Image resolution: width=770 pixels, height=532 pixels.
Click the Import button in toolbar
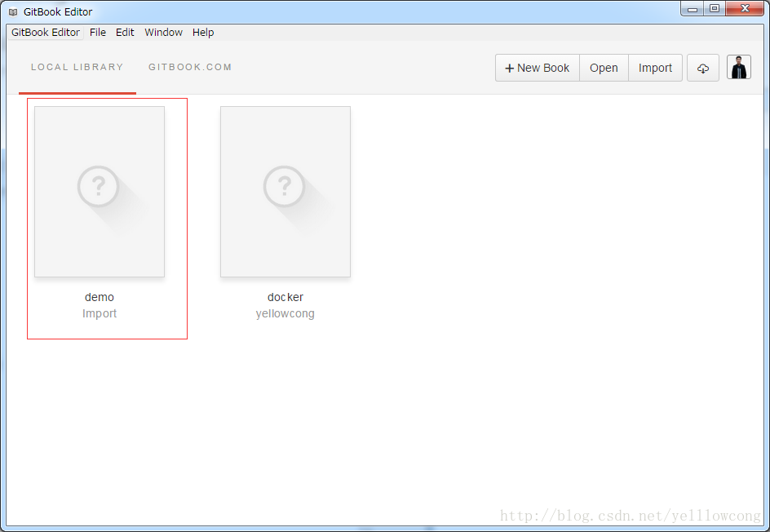[x=655, y=68]
